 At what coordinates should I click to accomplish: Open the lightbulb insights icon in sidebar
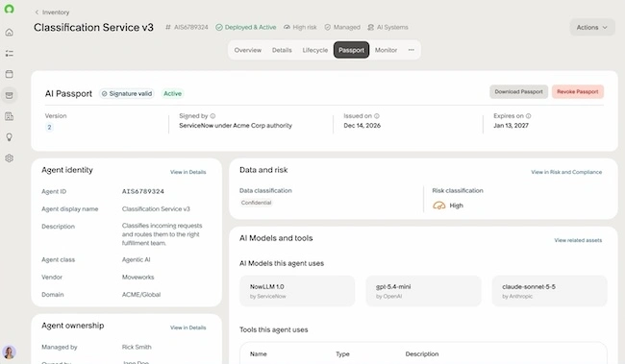pos(10,137)
